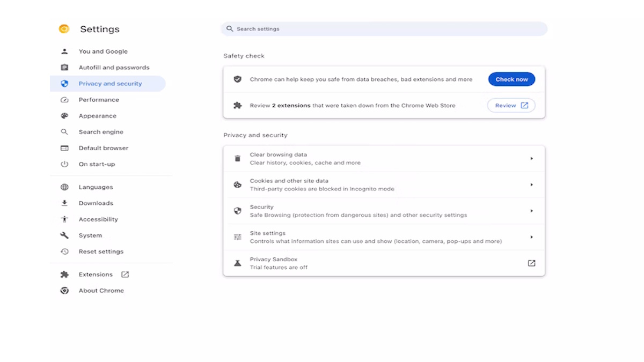Open Accessibility settings

click(x=98, y=219)
